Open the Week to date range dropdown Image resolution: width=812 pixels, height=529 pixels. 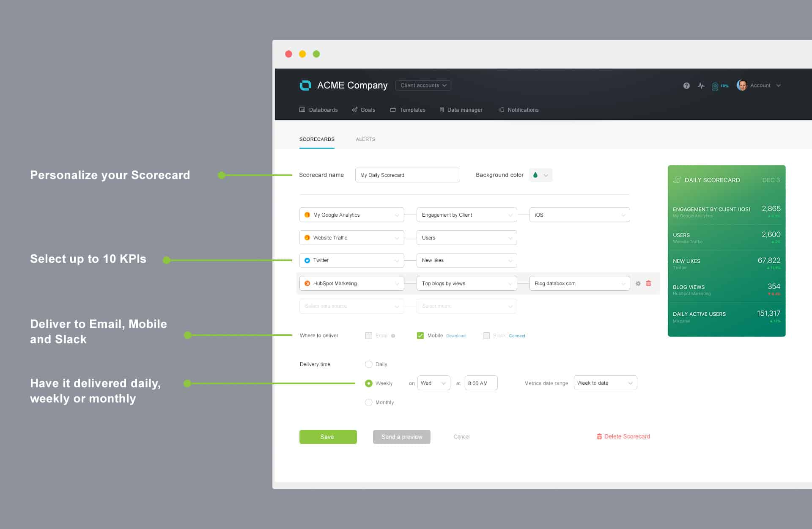click(x=605, y=383)
